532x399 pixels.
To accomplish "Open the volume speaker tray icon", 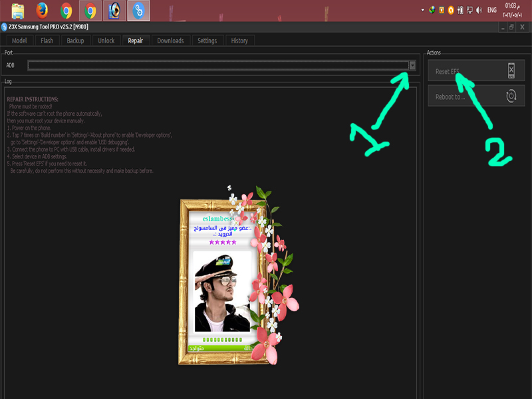I will pyautogui.click(x=479, y=10).
